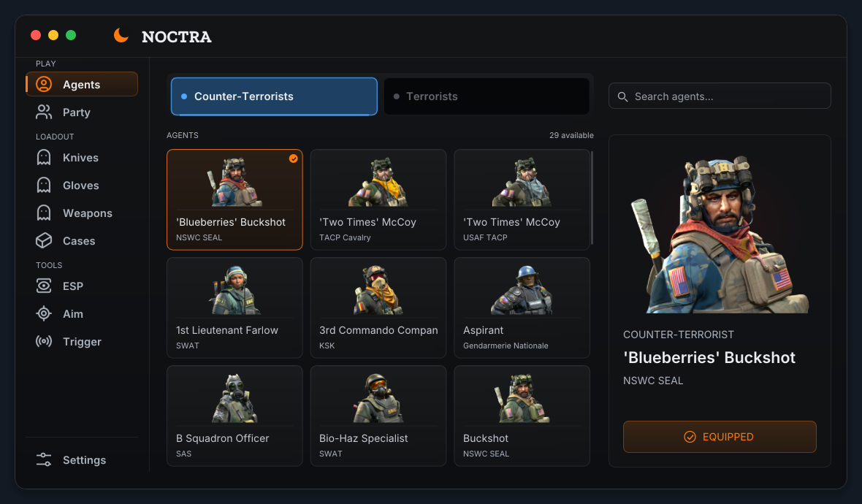This screenshot has width=862, height=504.
Task: Open Trigger tool signal icon
Action: click(44, 341)
